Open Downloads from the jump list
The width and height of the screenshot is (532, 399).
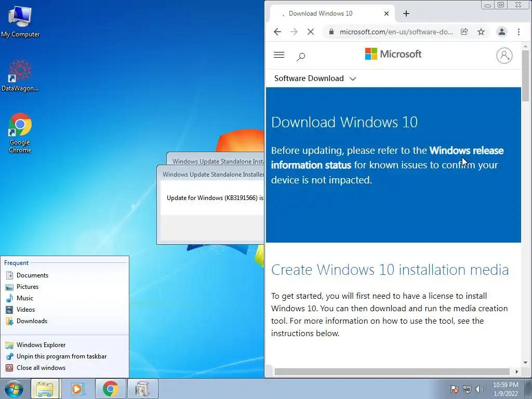(x=64, y=321)
